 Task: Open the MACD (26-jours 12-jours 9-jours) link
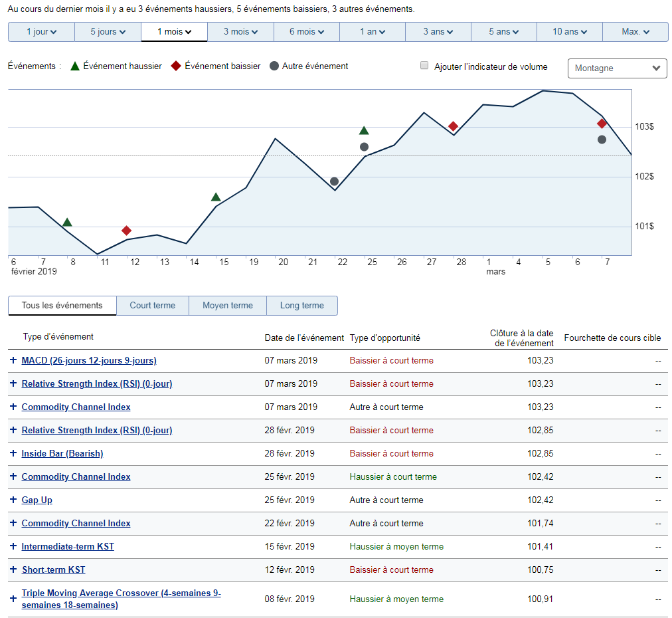tap(89, 360)
